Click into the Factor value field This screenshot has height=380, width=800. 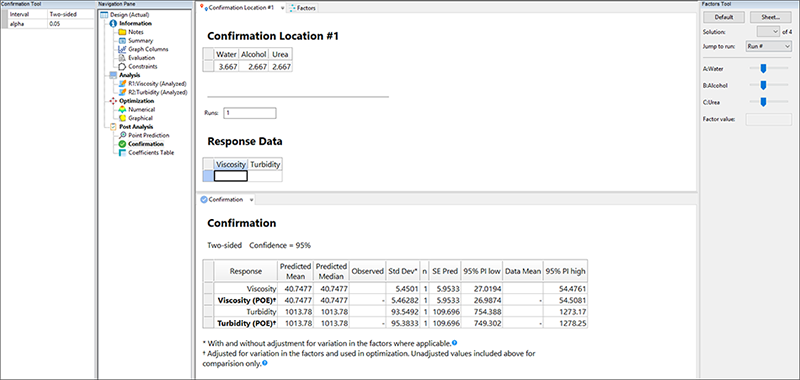point(769,119)
